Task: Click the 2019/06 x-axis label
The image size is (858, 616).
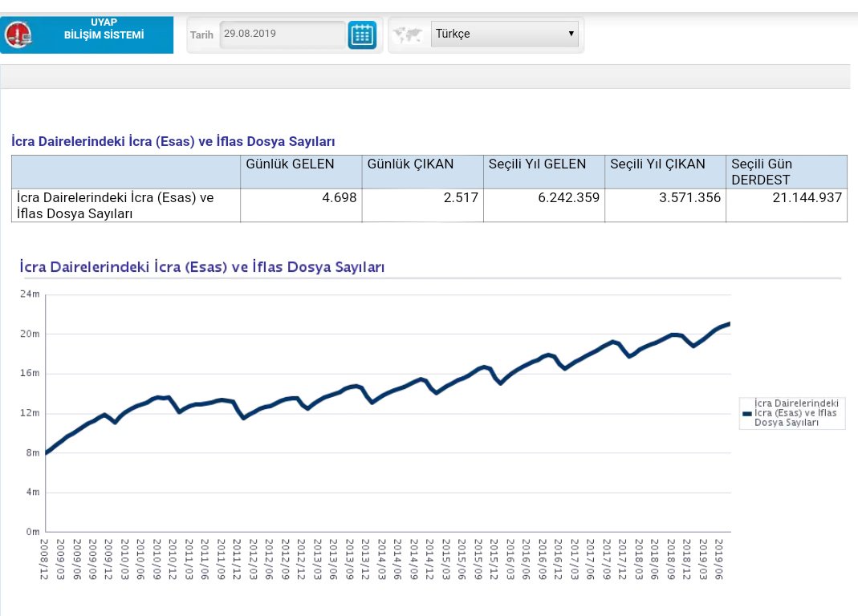Action: 719,559
